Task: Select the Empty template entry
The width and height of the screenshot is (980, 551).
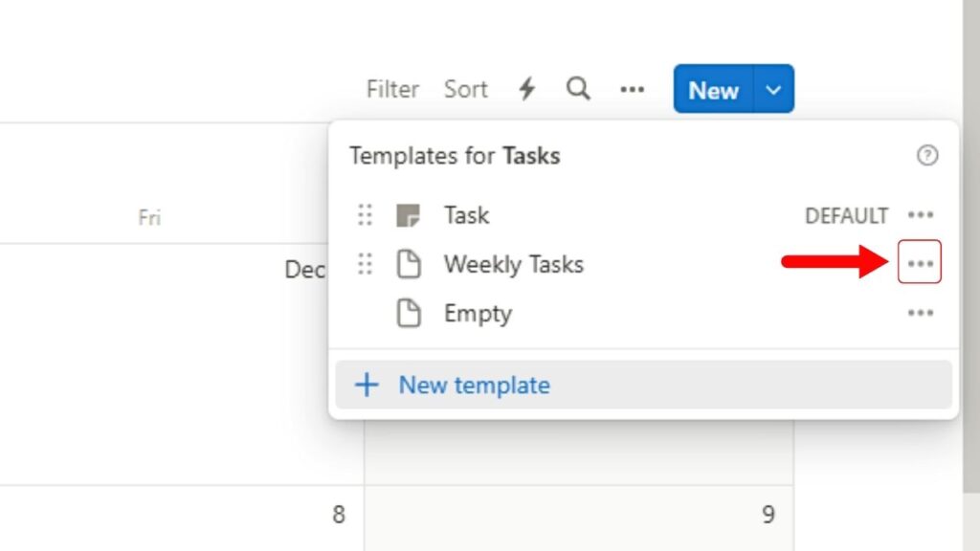Action: tap(478, 314)
